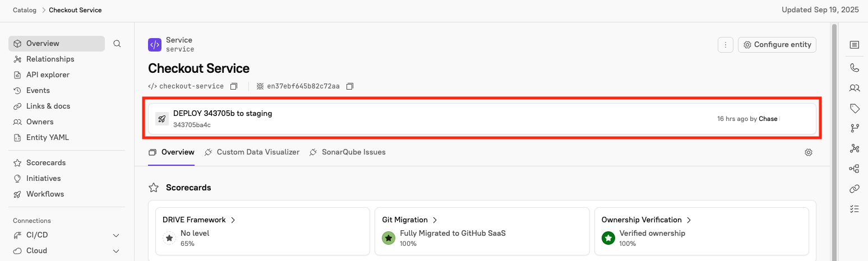Open the Ownership Verification scorecard

(647, 220)
